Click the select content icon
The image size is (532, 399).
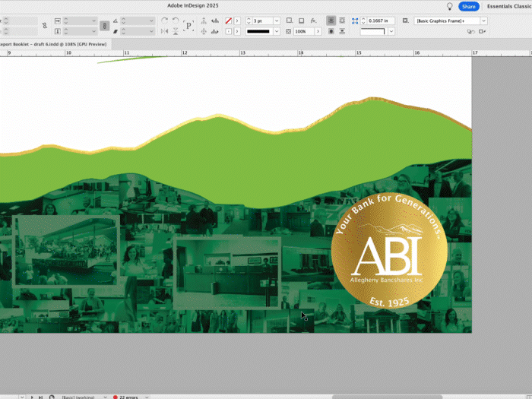pos(204,32)
